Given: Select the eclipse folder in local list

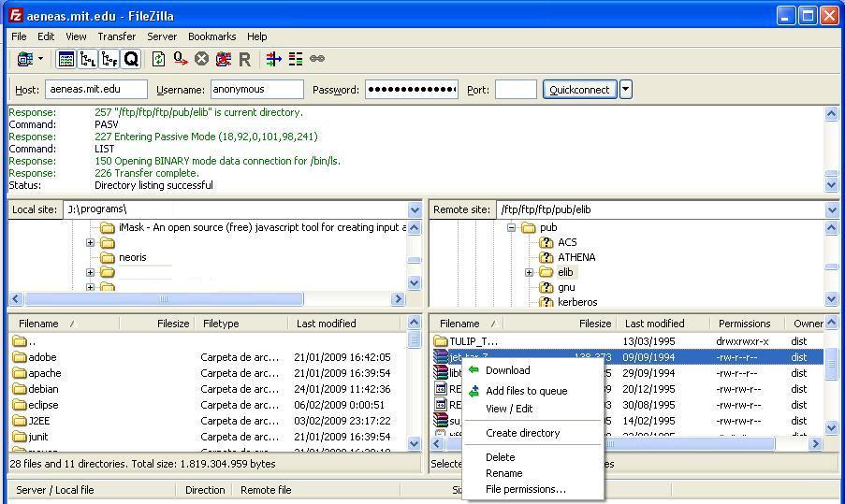Looking at the screenshot, I should click(x=43, y=405).
